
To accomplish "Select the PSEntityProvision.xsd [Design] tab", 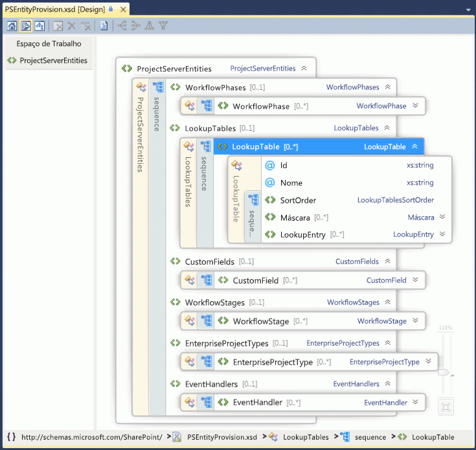I will (x=54, y=9).
